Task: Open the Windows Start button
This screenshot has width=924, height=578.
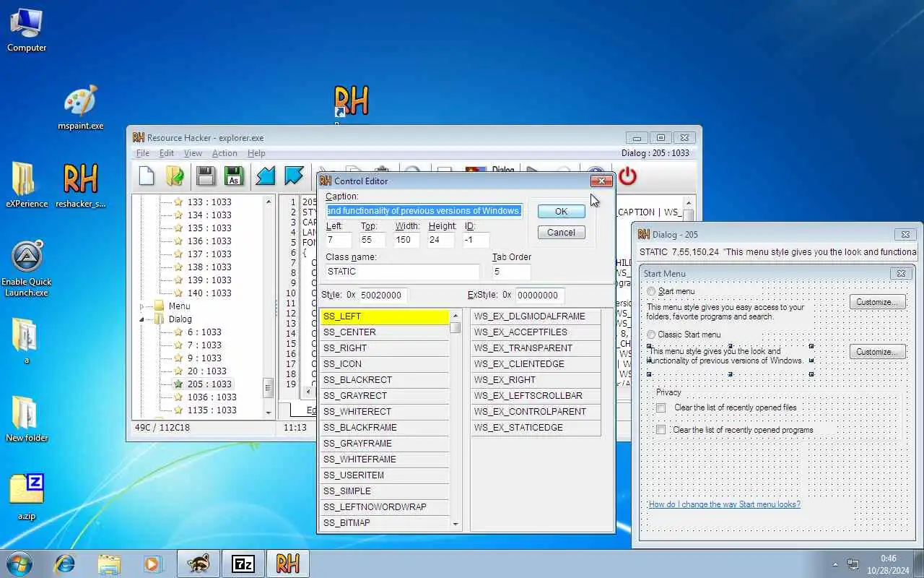Action: 19,563
